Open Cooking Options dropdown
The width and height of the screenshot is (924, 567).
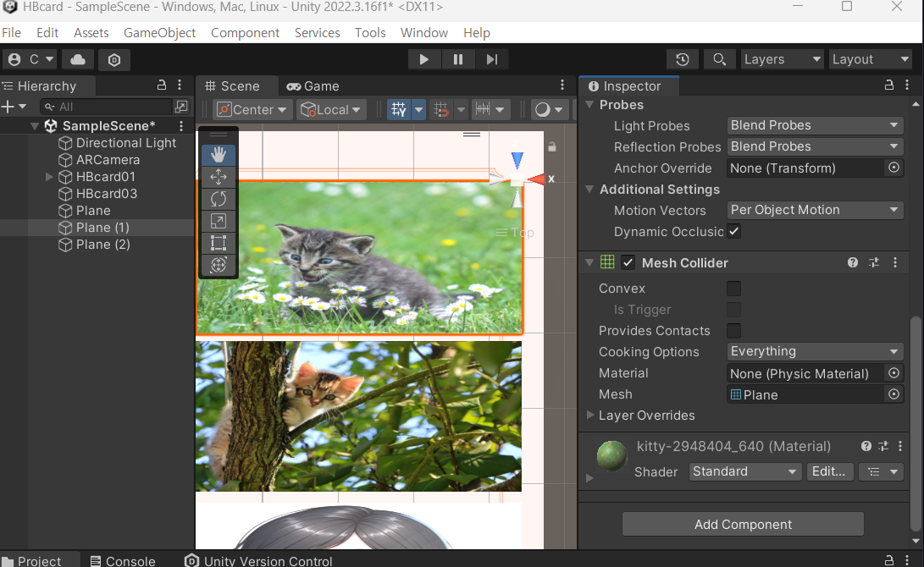tap(815, 351)
